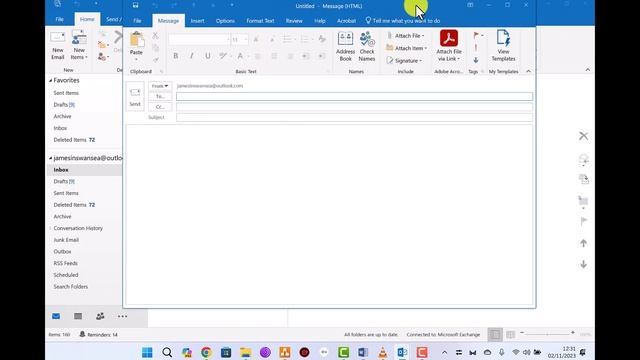Open the File tab of message window

[x=137, y=20]
